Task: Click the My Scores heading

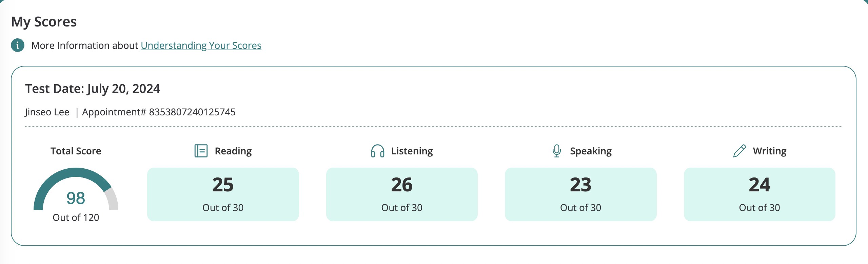Action: click(44, 22)
